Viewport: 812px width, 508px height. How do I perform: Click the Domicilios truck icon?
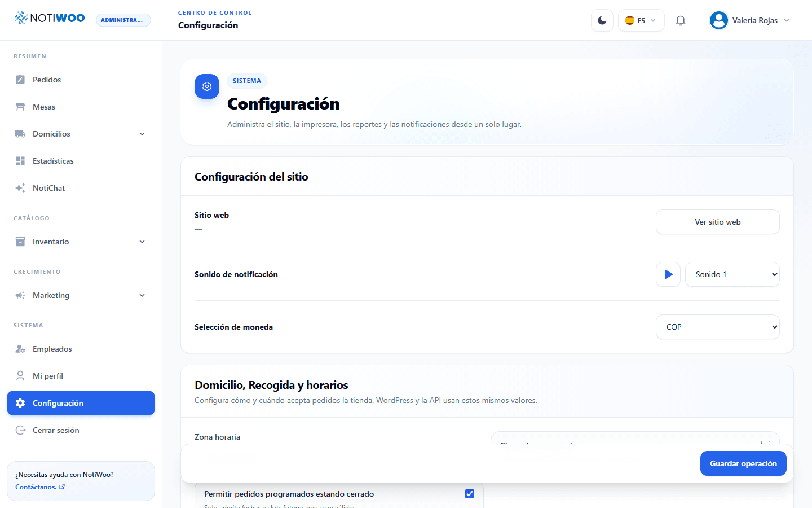click(20, 134)
